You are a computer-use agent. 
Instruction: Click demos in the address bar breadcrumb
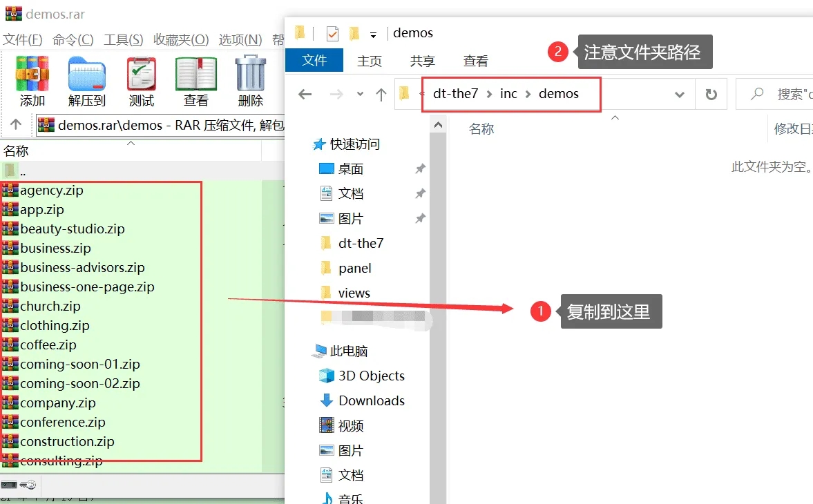[558, 94]
